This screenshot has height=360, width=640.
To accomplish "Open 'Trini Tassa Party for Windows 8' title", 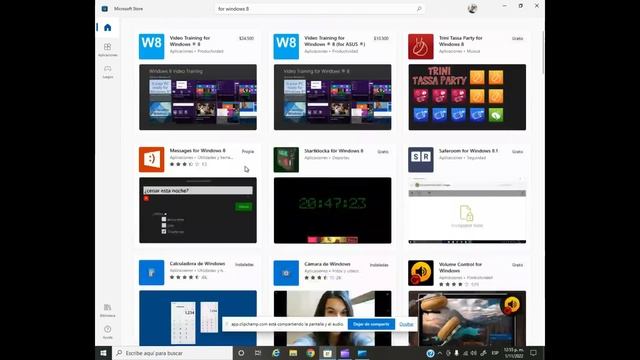I will (x=460, y=41).
